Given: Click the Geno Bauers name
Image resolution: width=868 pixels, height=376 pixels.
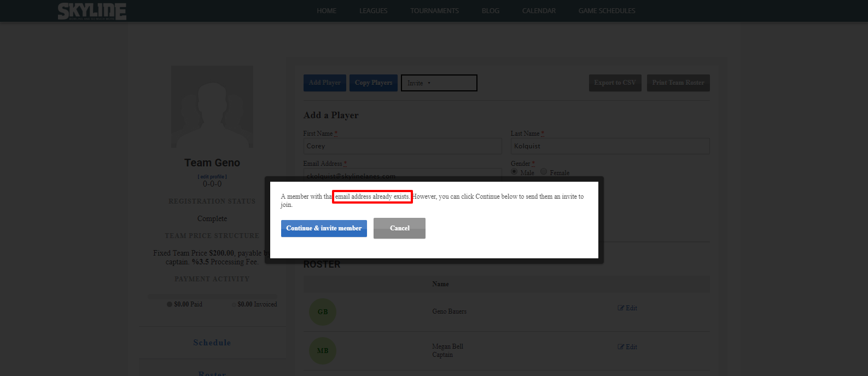Looking at the screenshot, I should click(x=450, y=311).
